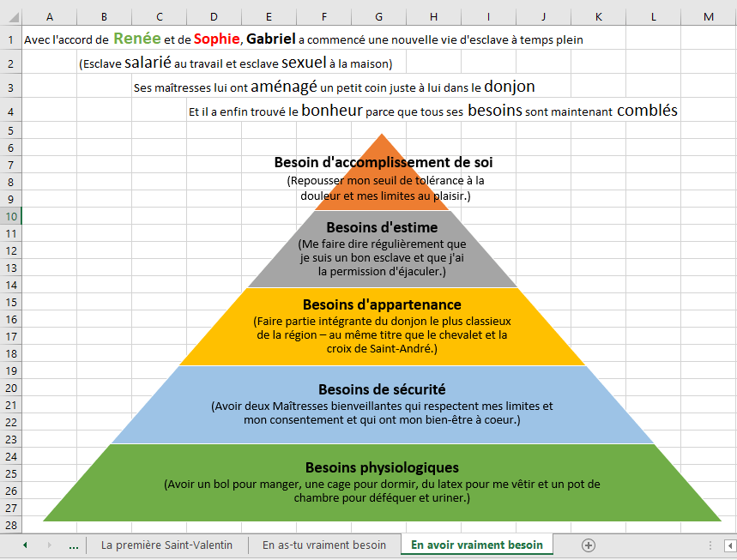Select row 10 header

pyautogui.click(x=10, y=216)
